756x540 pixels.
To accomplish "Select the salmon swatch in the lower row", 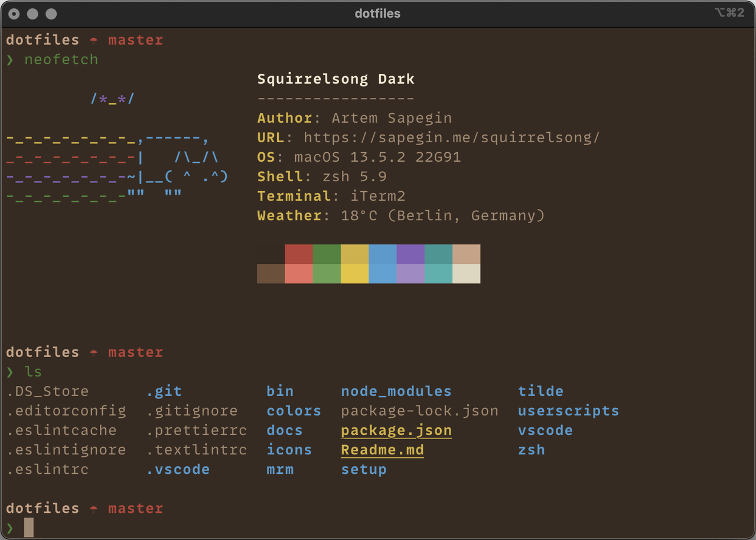I will coord(299,273).
